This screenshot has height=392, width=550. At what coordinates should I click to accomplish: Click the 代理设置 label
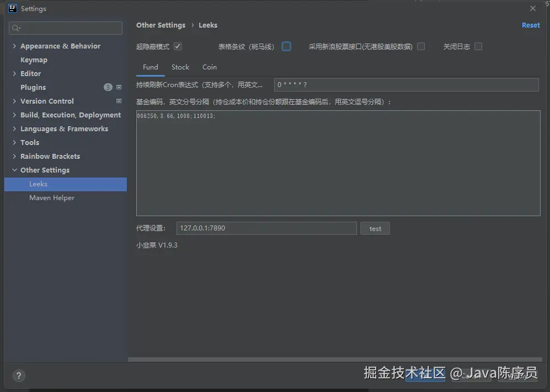[x=151, y=228]
